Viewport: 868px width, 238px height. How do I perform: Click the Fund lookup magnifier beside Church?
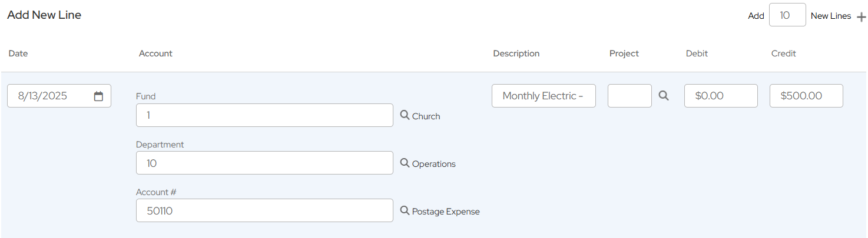pyautogui.click(x=405, y=115)
